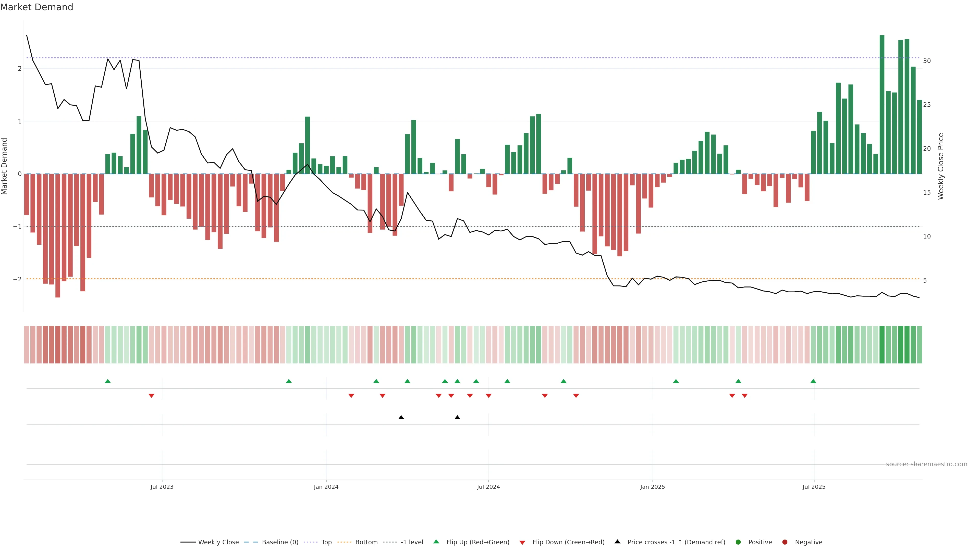980x551 pixels.
Task: Click the leftmost black triangle marker on timeline
Action: coord(401,418)
